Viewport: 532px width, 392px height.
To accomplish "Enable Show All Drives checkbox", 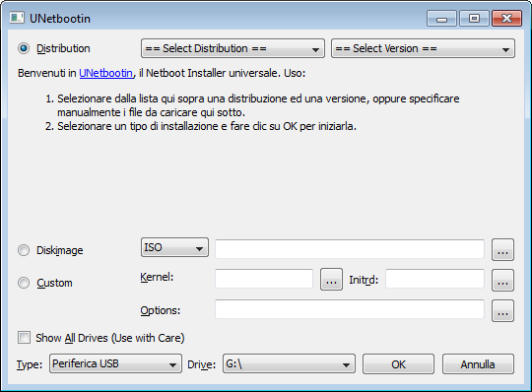I will (x=24, y=338).
